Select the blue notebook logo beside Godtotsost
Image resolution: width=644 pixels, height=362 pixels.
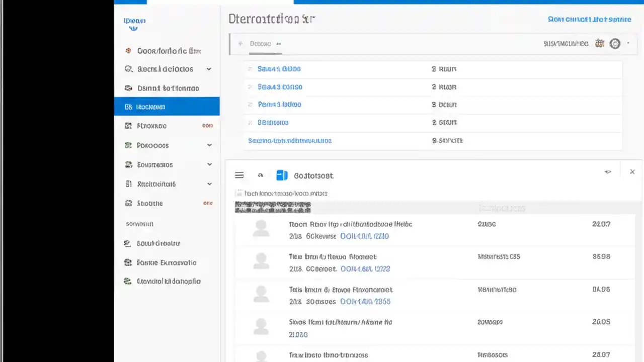pyautogui.click(x=282, y=175)
